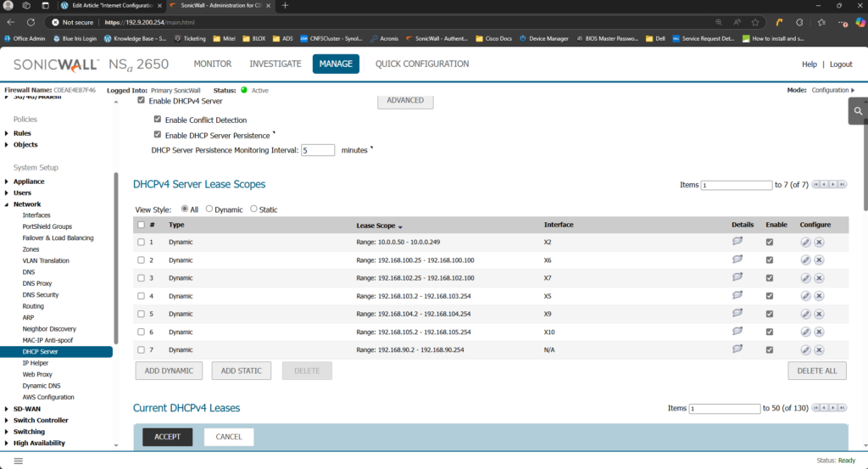The height and width of the screenshot is (469, 868).
Task: Expand the Appliance menu in sidebar
Action: [x=7, y=181]
